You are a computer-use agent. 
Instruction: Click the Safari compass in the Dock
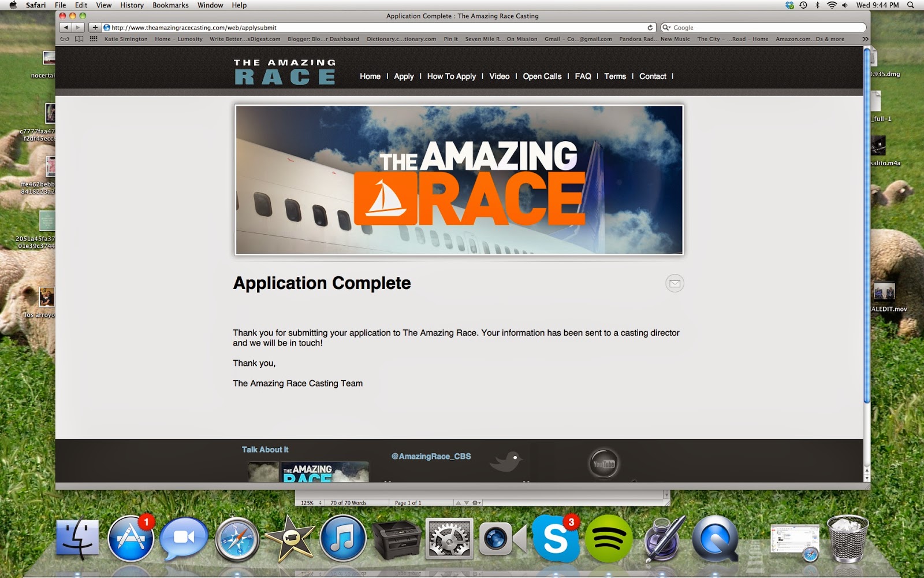237,539
